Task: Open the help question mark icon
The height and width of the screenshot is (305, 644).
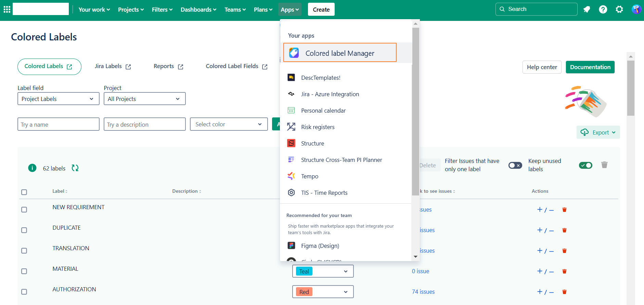Action: point(603,9)
